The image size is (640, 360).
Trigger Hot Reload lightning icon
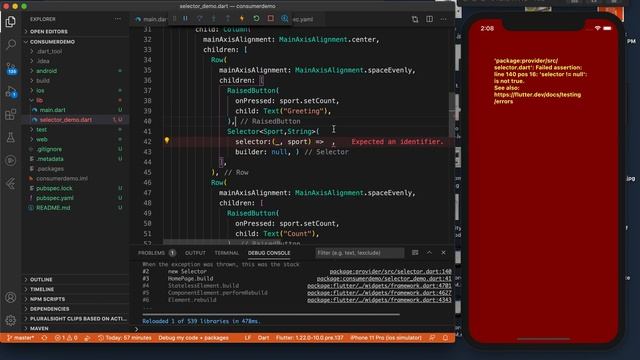coord(242,19)
